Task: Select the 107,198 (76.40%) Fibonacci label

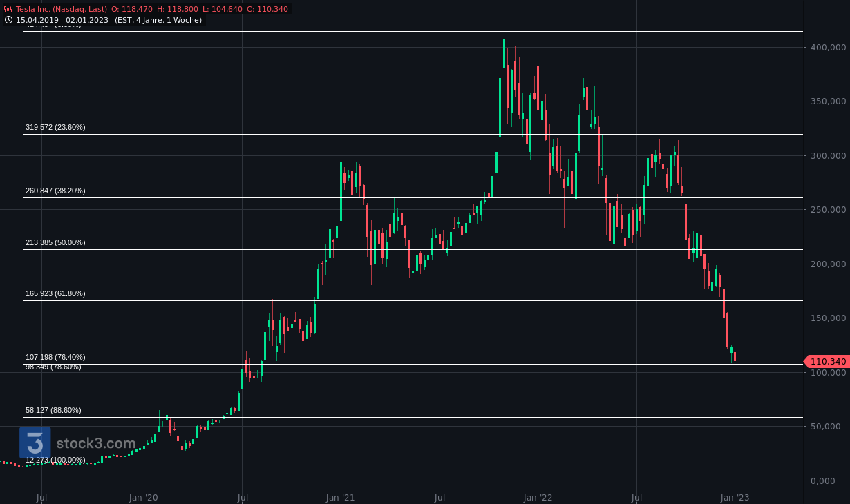Action: click(55, 357)
